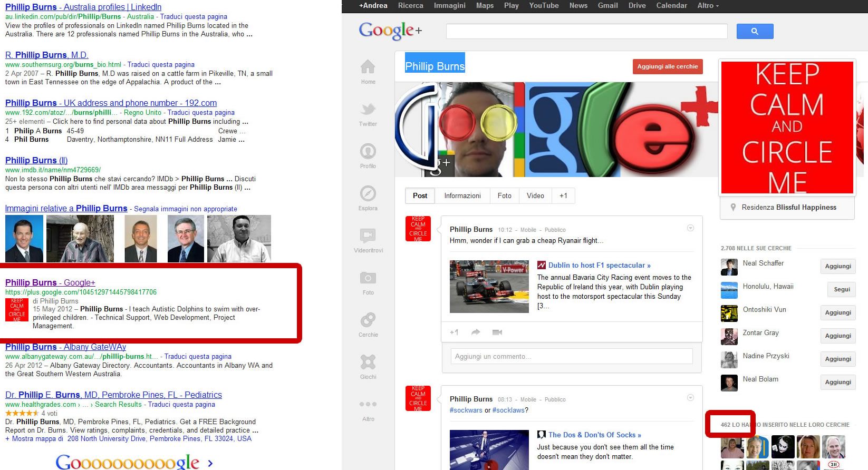
Task: Click the blue search magnifier button
Action: coord(755,32)
